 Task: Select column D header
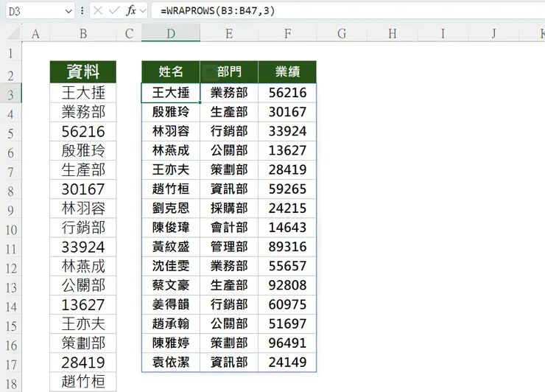coord(171,34)
